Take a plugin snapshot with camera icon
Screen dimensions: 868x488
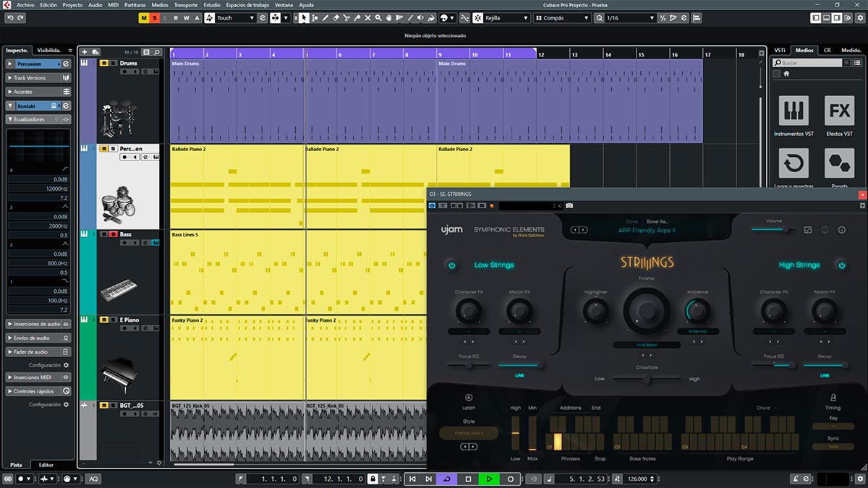(x=569, y=206)
